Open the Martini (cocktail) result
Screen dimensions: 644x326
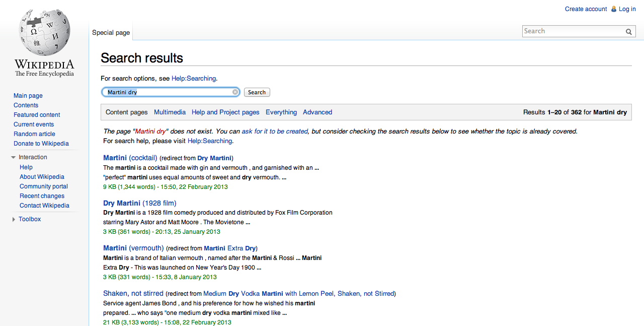tap(130, 158)
